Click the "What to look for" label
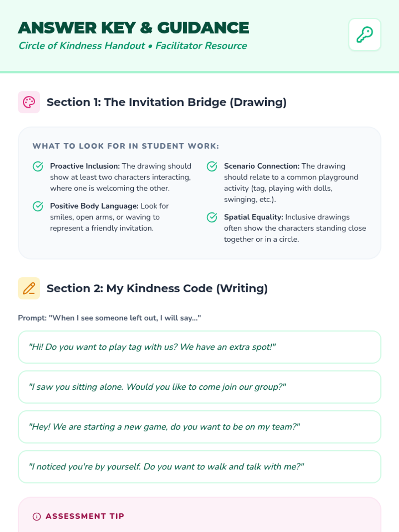399x532 pixels. (126, 146)
